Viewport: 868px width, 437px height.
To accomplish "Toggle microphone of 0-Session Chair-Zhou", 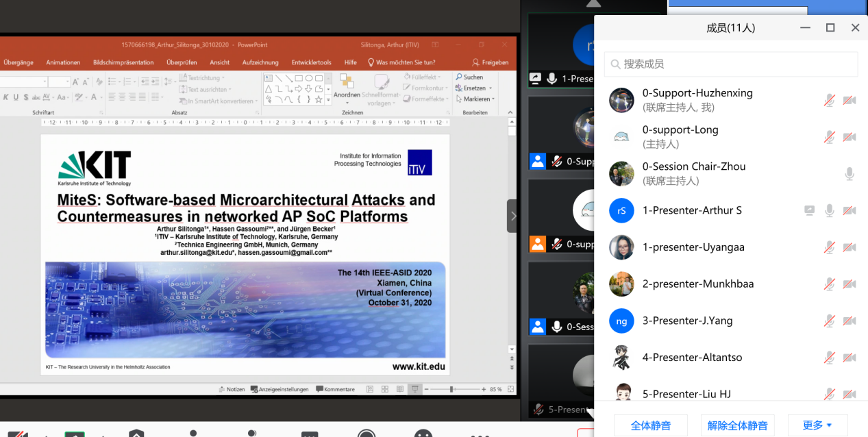I will pyautogui.click(x=850, y=174).
